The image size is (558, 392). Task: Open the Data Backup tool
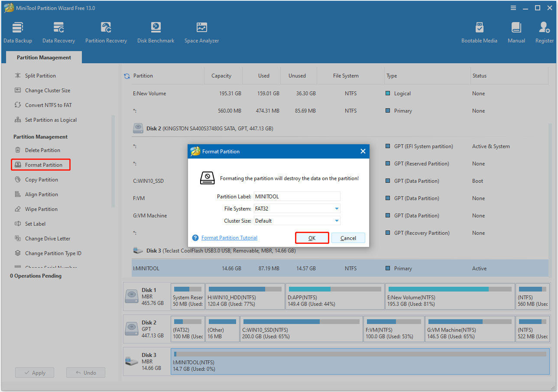[x=17, y=31]
